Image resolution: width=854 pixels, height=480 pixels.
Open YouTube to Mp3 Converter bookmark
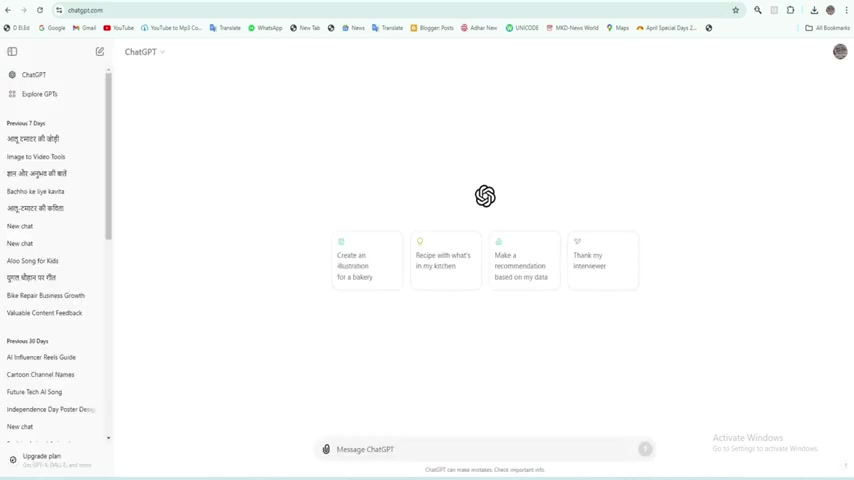click(x=171, y=28)
